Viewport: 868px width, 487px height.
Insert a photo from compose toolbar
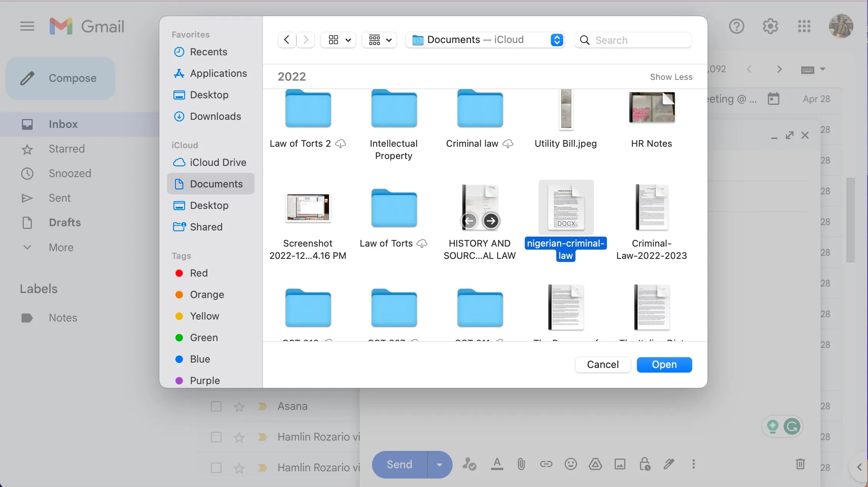pos(620,464)
